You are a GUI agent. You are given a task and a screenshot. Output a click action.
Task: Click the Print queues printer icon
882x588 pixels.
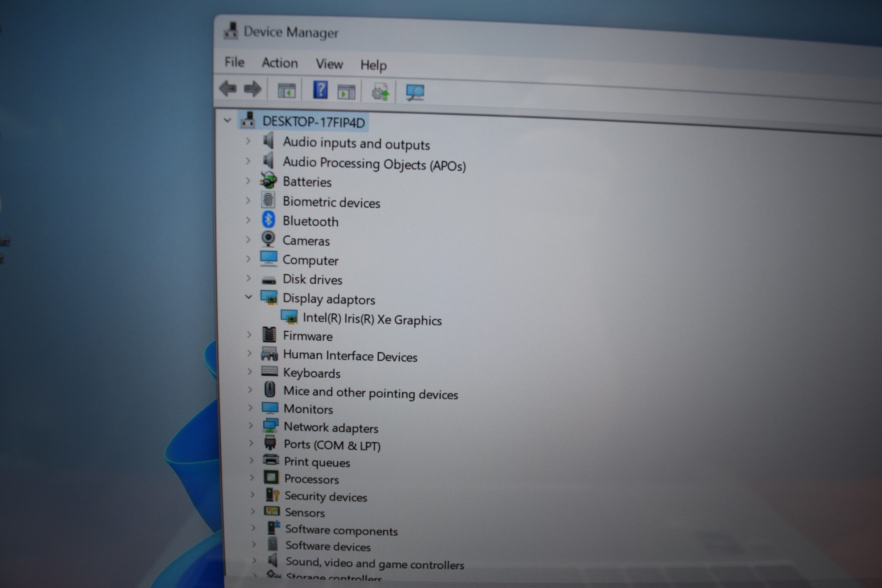[x=271, y=460]
